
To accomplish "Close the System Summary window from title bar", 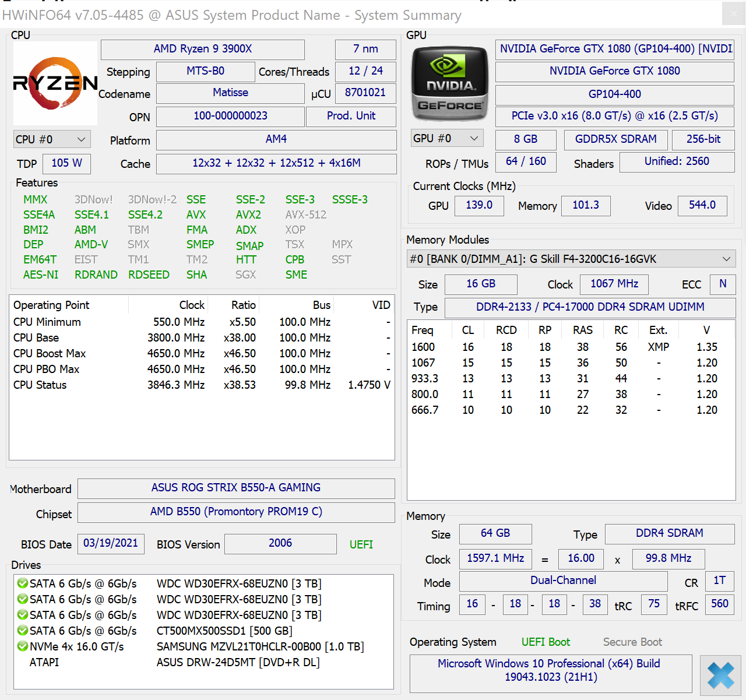I will [733, 14].
